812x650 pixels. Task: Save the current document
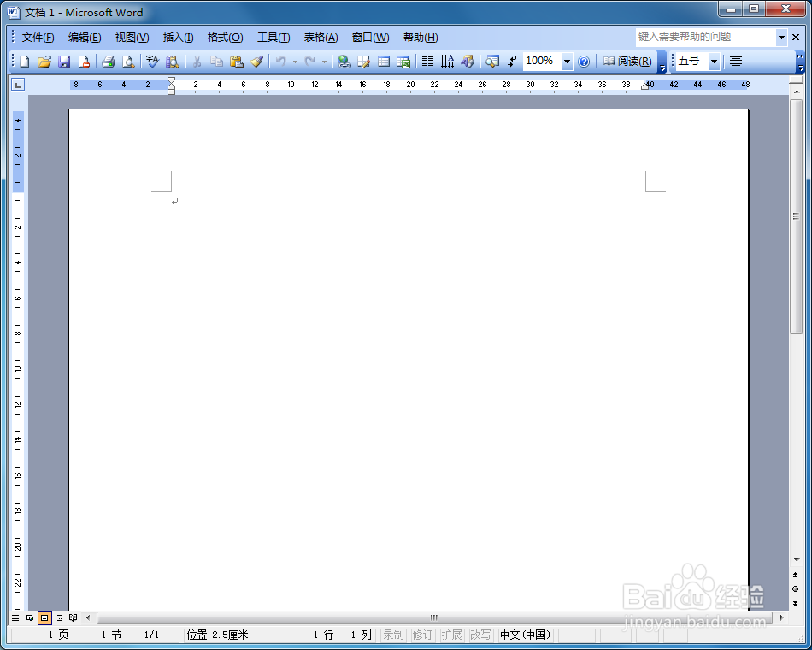[64, 62]
